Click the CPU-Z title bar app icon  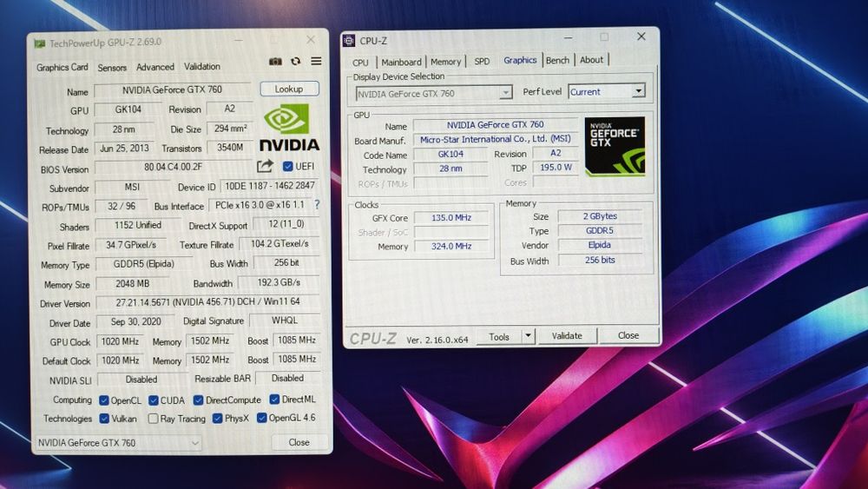[x=349, y=41]
